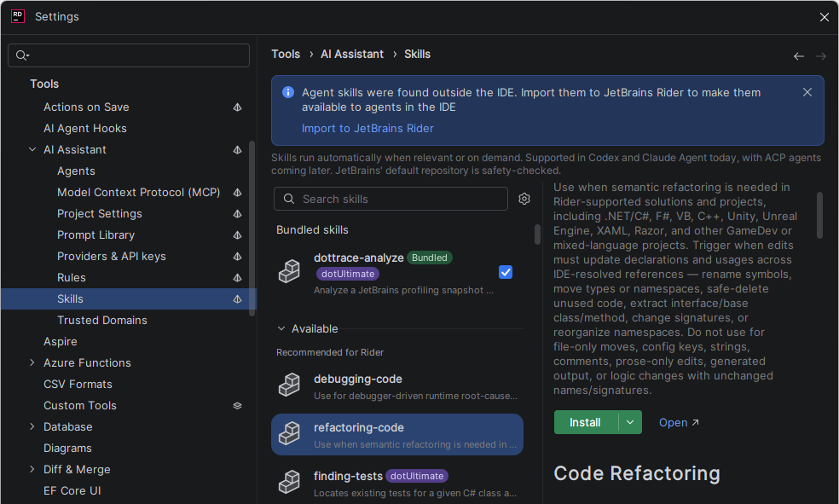This screenshot has width=839, height=504.
Task: Click the debugging-code skill cube icon
Action: click(x=290, y=385)
